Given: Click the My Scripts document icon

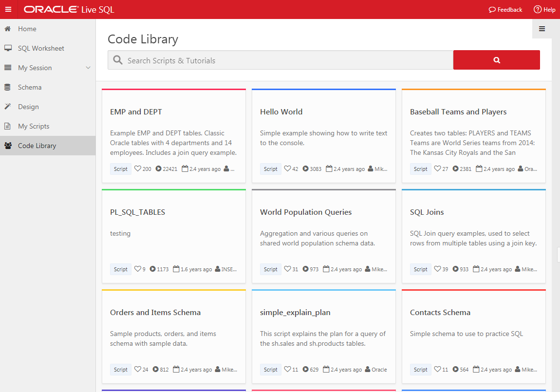Looking at the screenshot, I should click(7, 126).
